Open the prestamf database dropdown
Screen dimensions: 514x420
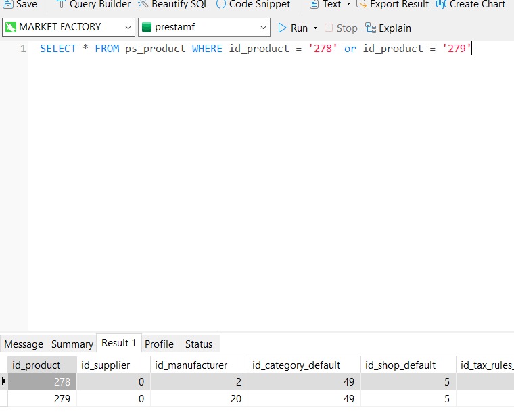click(x=264, y=28)
